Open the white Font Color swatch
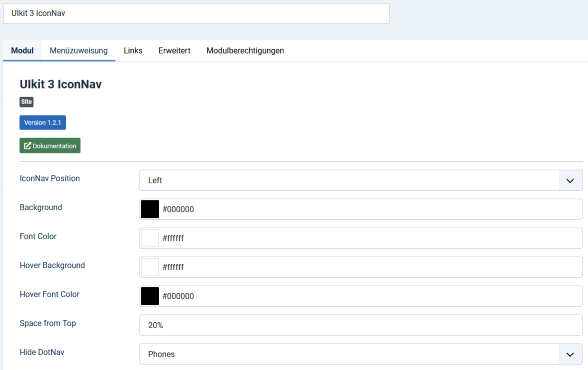This screenshot has height=370, width=588. [150, 238]
